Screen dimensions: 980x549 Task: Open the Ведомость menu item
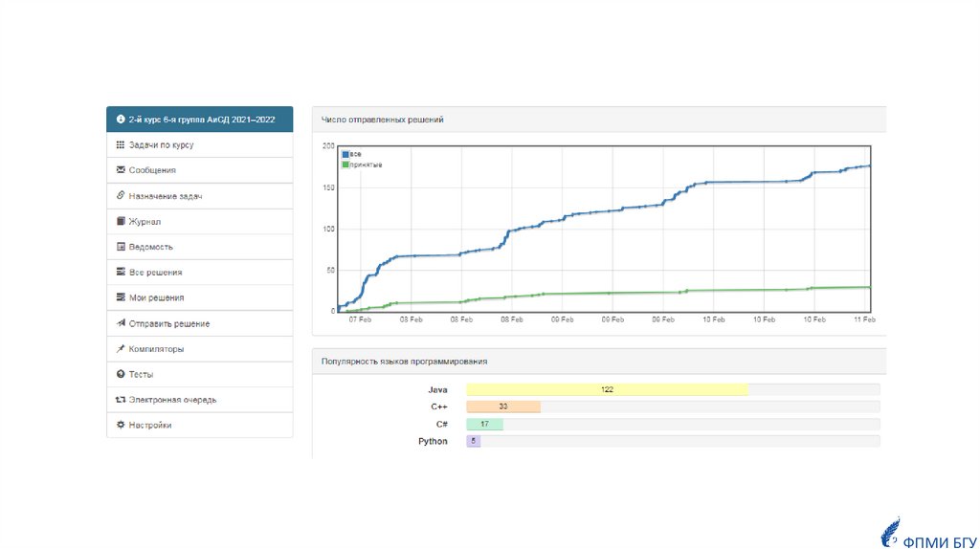150,247
